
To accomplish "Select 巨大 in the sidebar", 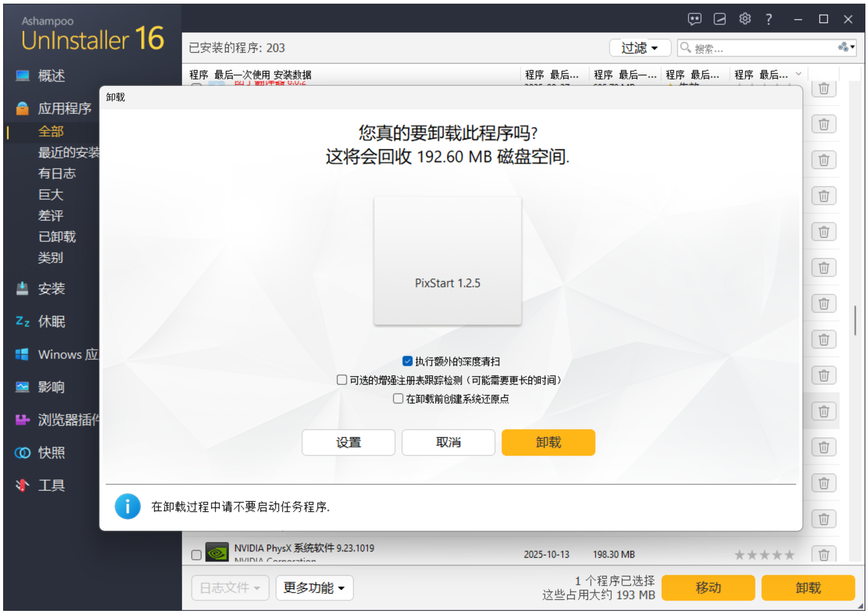I will tap(51, 195).
